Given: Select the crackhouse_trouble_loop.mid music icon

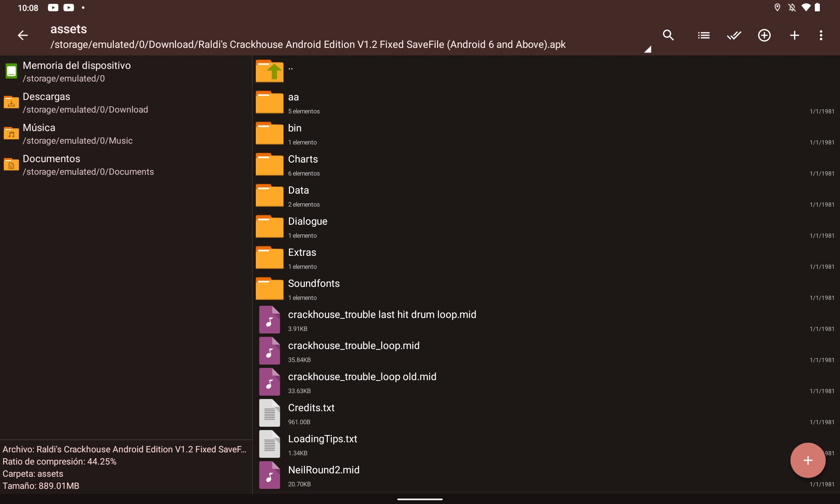Looking at the screenshot, I should pos(270,351).
